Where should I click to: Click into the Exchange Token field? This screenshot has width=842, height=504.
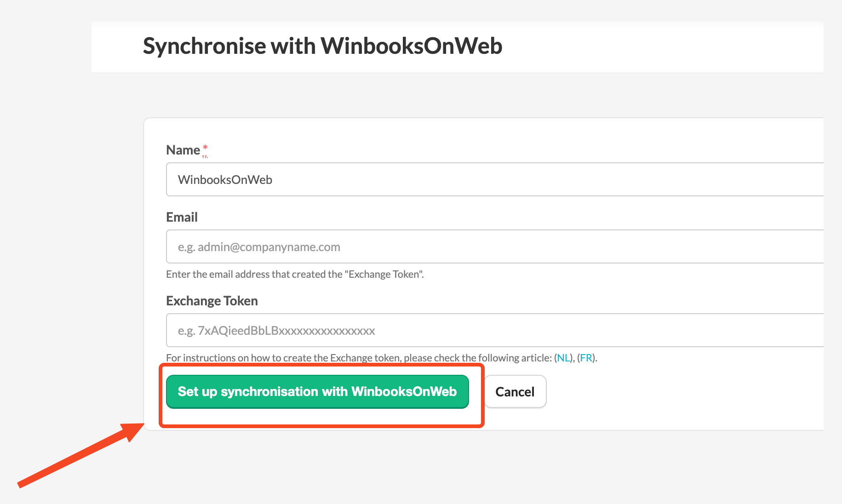click(x=495, y=330)
